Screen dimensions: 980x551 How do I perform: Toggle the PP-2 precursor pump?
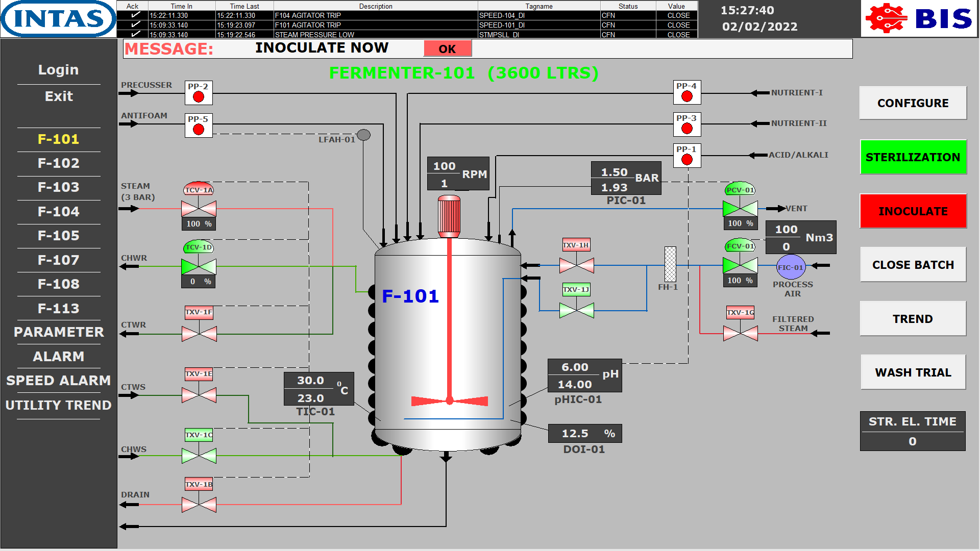(x=199, y=96)
